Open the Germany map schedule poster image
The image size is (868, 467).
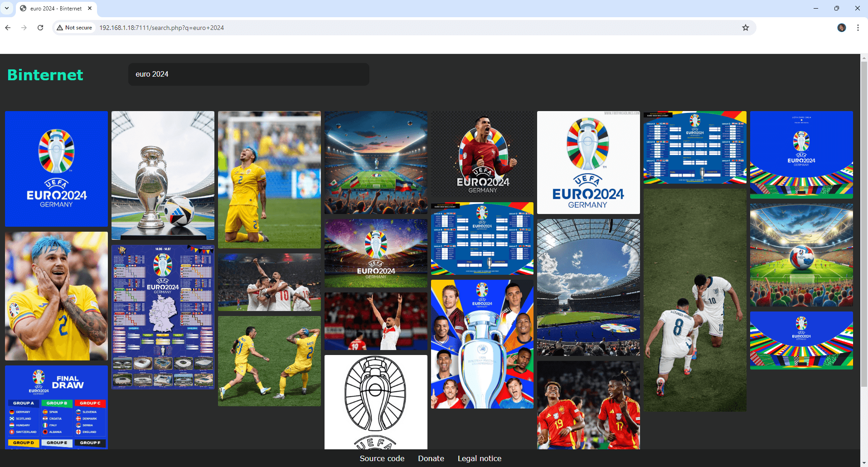click(x=163, y=317)
